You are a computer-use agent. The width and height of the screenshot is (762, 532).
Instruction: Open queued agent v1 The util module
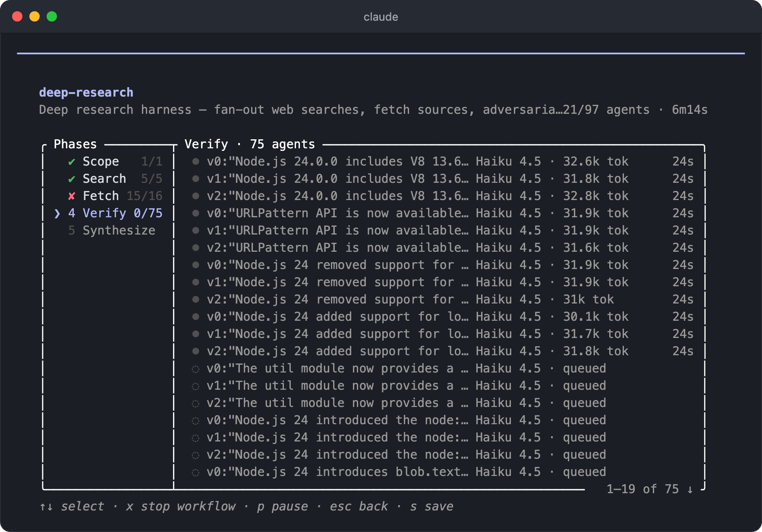[x=443, y=385]
